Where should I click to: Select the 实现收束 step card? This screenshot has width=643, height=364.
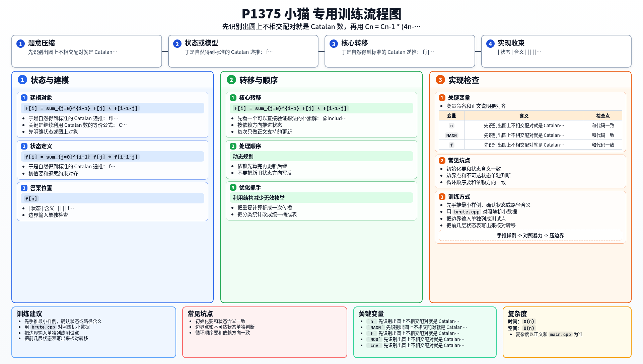[556, 51]
